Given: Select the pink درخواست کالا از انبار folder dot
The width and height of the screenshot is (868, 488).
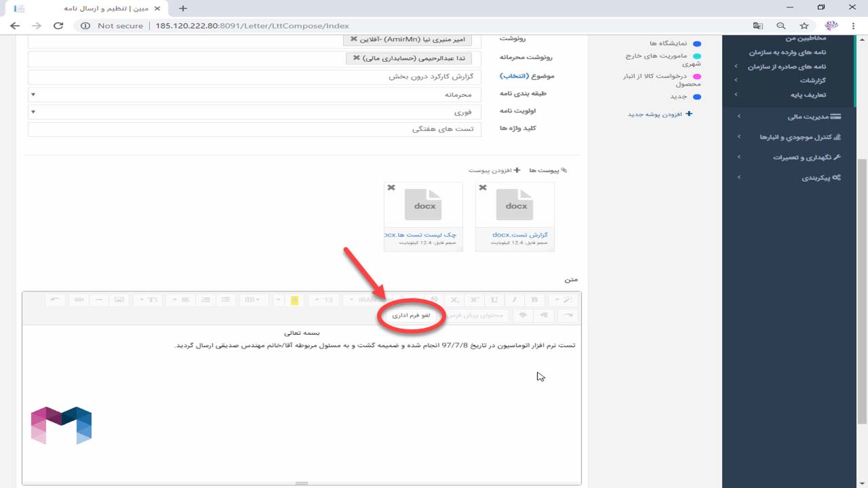Looking at the screenshot, I should pos(697,77).
